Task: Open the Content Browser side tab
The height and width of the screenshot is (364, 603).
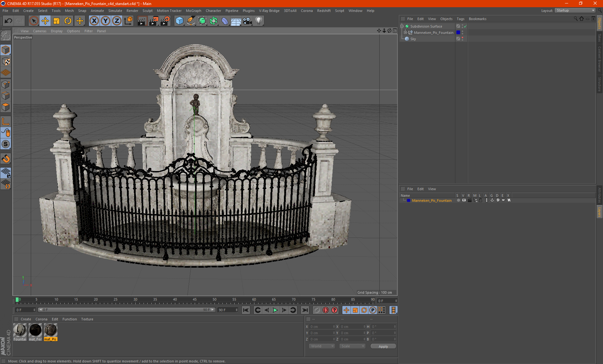Action: (x=599, y=59)
